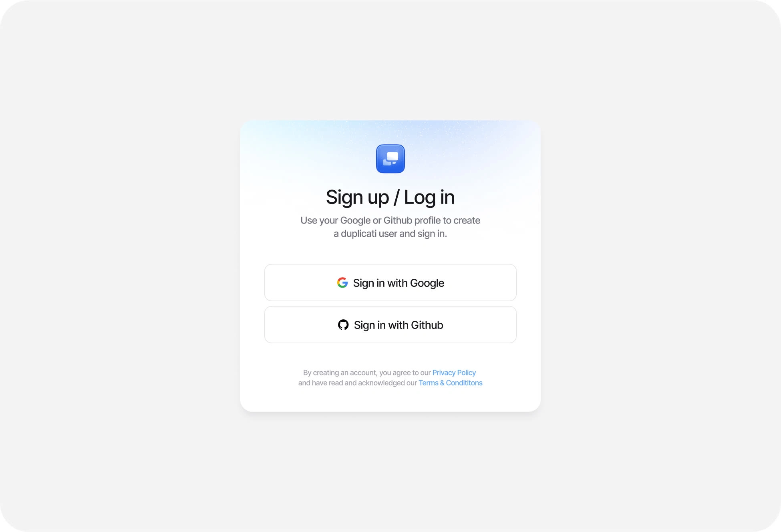Click Sign in with Google button
The width and height of the screenshot is (781, 532).
[x=390, y=283]
